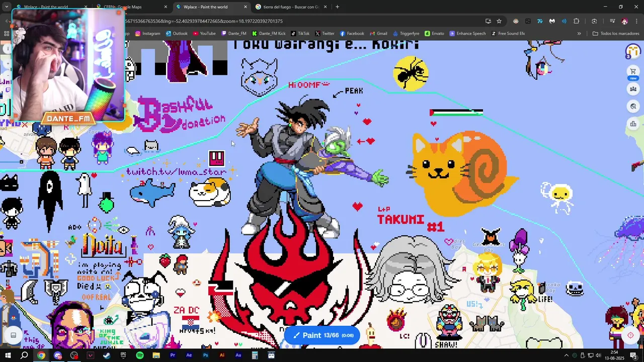Expand hidden bookmarks with the double chevron
644x362 pixels.
[x=579, y=34]
